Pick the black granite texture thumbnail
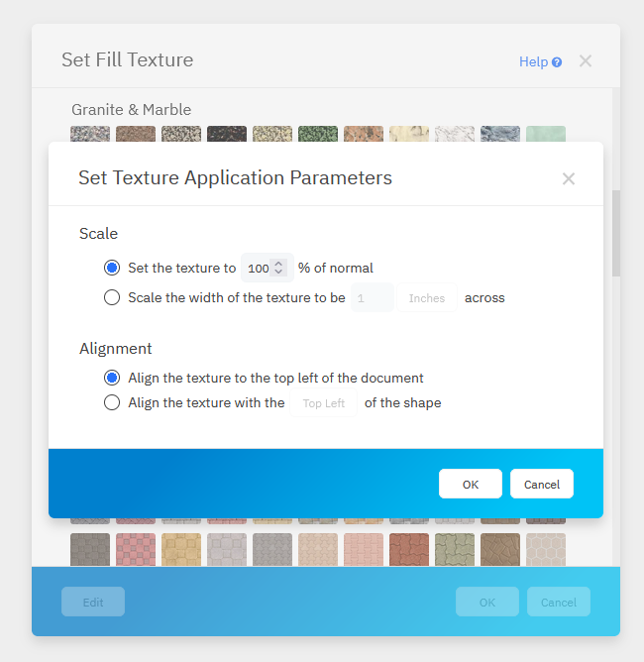The height and width of the screenshot is (662, 644). [226, 135]
